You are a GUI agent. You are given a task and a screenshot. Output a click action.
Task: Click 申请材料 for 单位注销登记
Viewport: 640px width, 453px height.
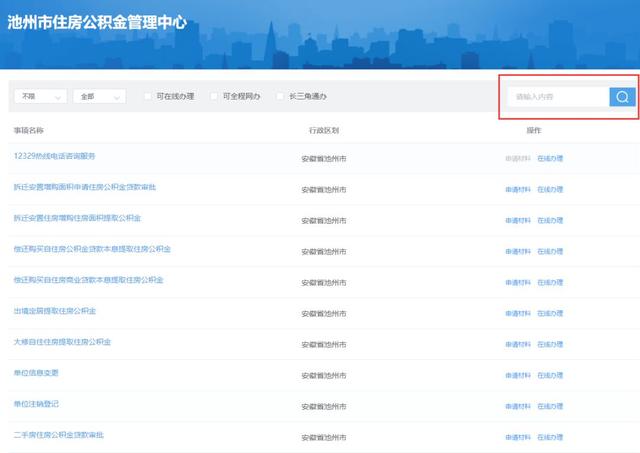click(x=518, y=406)
